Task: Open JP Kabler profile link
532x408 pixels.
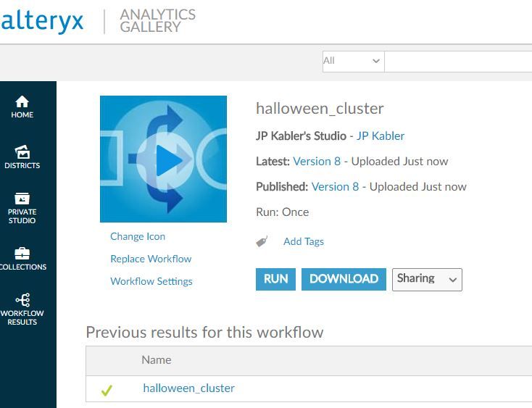Action: point(381,136)
